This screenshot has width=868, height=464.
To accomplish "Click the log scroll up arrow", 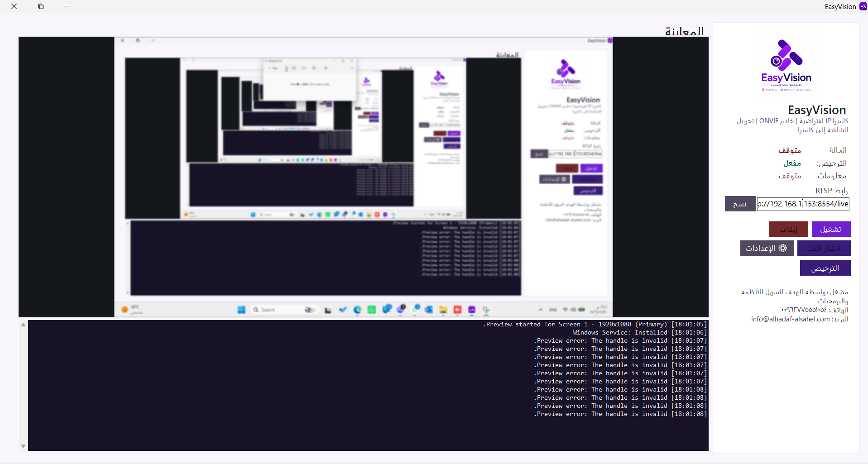I will (23, 325).
